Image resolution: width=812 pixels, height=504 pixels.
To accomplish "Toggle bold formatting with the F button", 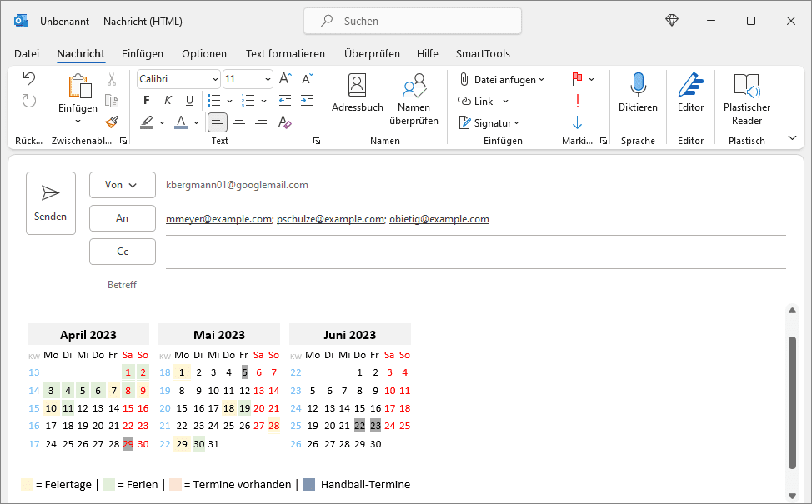I will (x=147, y=101).
